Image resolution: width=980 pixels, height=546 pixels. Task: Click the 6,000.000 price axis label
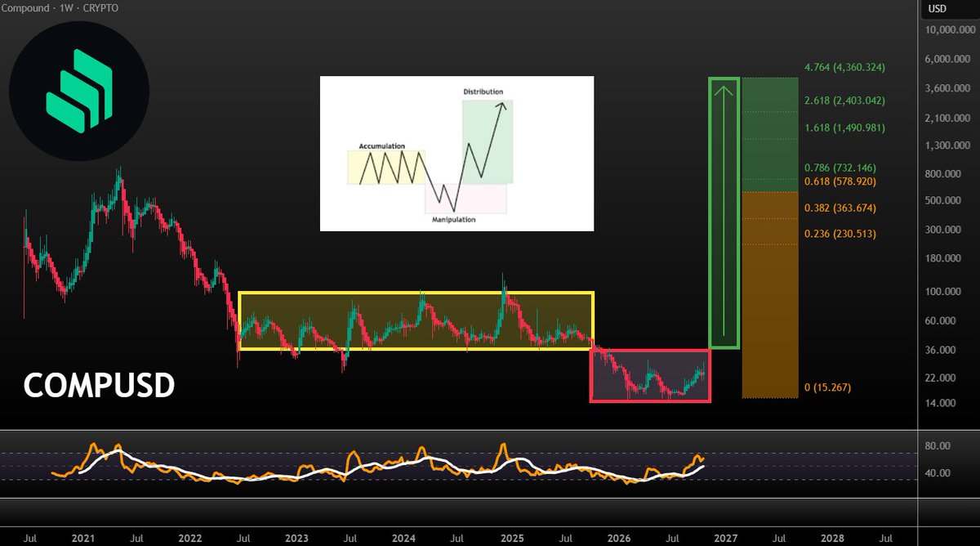tap(949, 60)
